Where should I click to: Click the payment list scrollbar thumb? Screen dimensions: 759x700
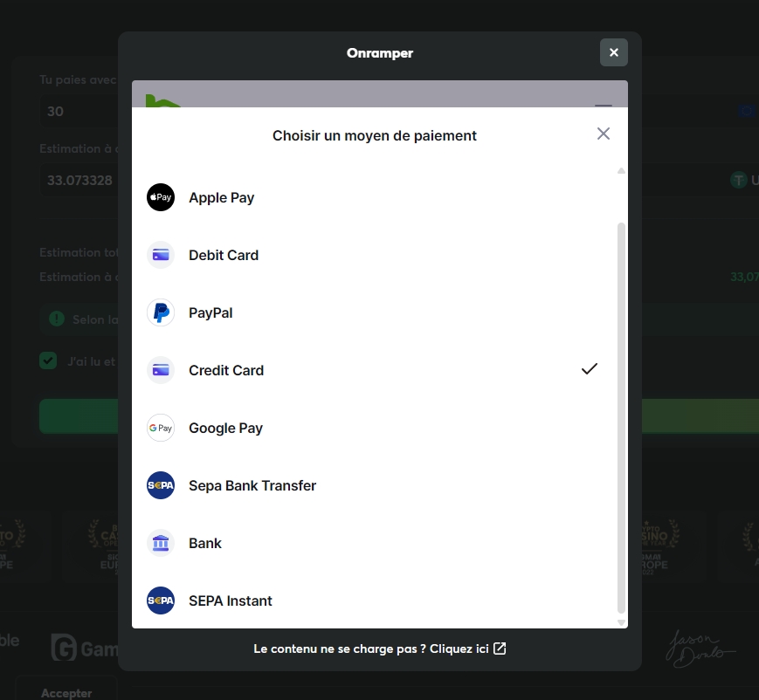click(x=621, y=417)
